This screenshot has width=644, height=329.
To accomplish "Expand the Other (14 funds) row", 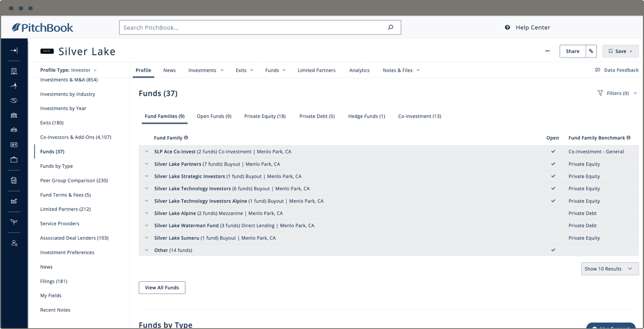I will [x=146, y=250].
